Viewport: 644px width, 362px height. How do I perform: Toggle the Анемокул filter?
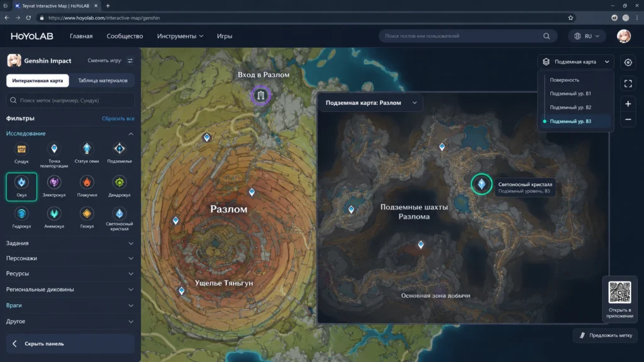coord(54,218)
